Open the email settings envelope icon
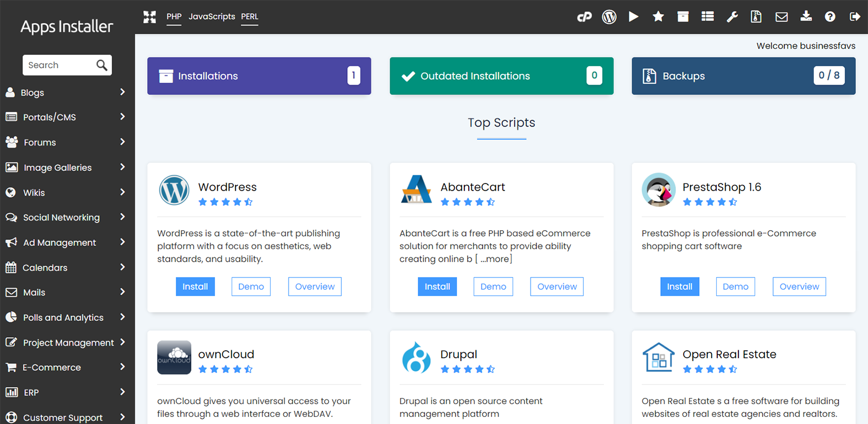The height and width of the screenshot is (424, 868). (x=781, y=17)
